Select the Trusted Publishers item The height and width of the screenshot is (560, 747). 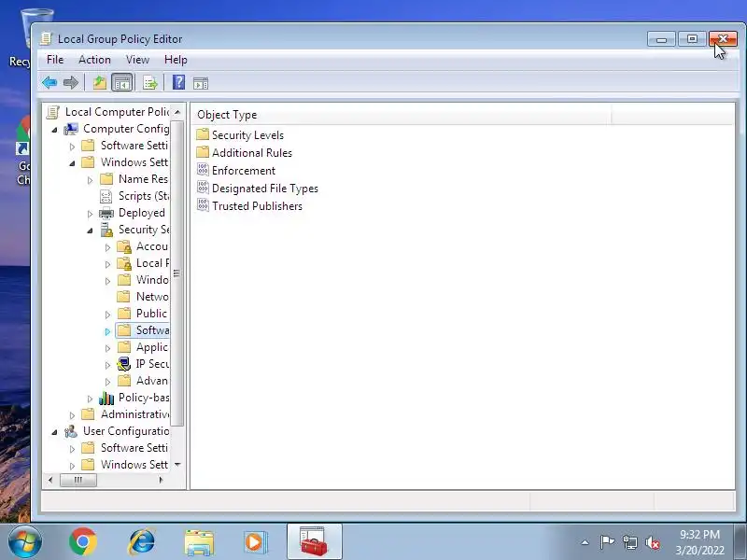[x=249, y=206]
